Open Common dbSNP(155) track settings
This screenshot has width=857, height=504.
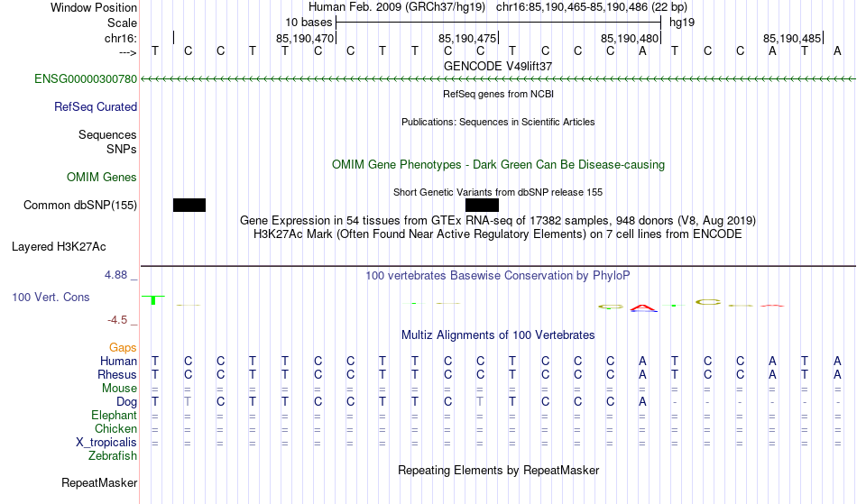pyautogui.click(x=80, y=206)
